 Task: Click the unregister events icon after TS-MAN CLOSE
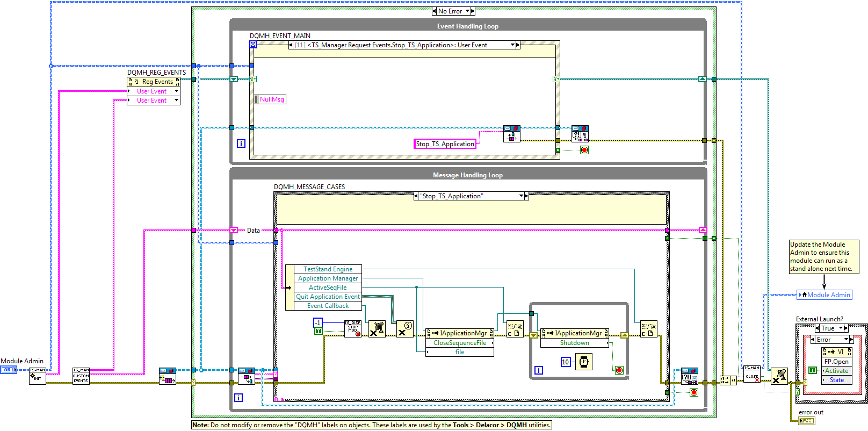[x=779, y=376]
